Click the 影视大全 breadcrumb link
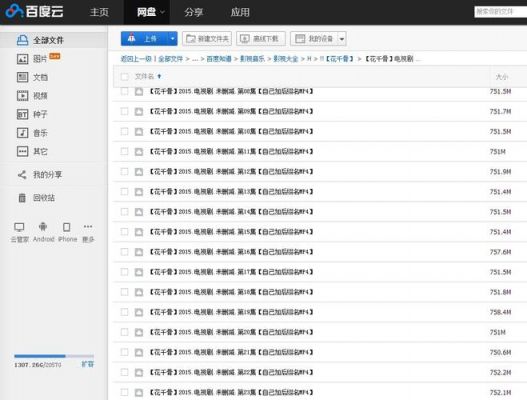527x400 pixels. click(x=286, y=59)
